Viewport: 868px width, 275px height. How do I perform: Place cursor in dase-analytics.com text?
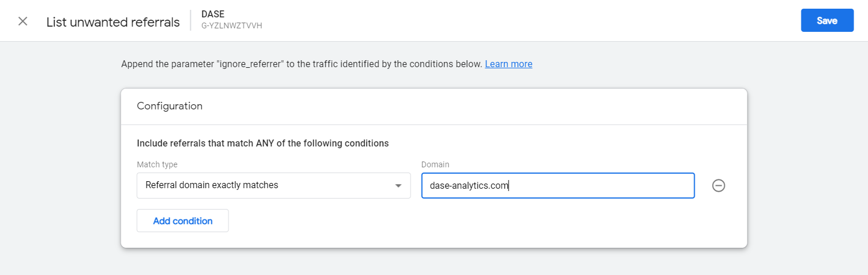click(469, 186)
